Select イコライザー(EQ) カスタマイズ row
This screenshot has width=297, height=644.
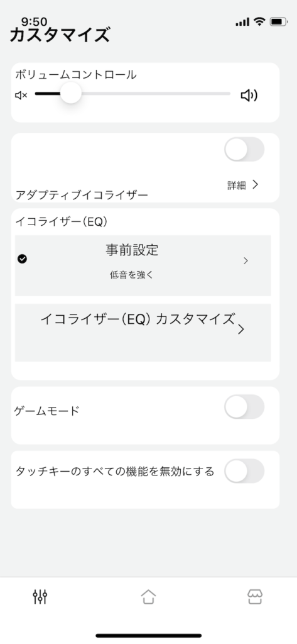tap(143, 333)
